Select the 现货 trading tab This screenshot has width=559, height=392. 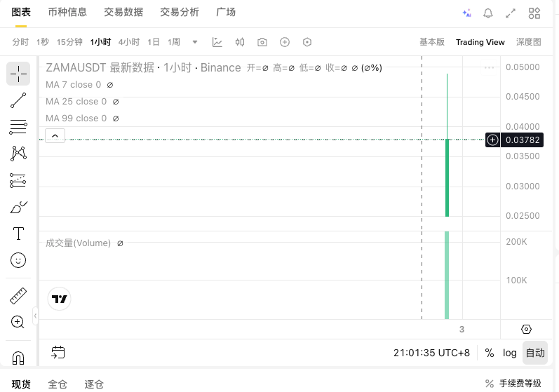coord(21,384)
